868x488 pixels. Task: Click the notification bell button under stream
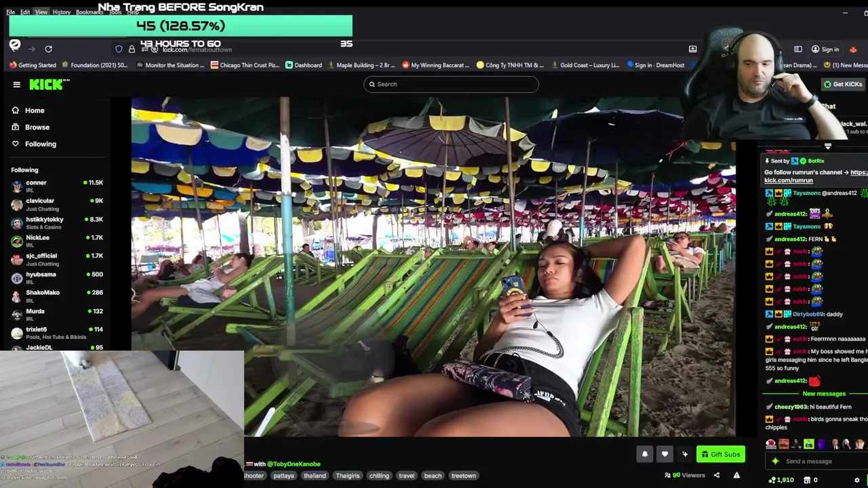click(645, 454)
